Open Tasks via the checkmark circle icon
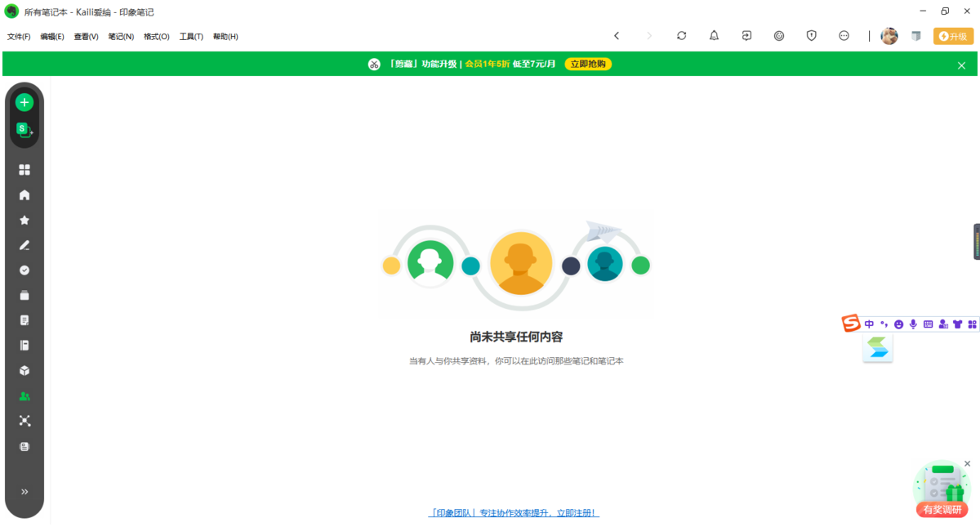 (24, 270)
